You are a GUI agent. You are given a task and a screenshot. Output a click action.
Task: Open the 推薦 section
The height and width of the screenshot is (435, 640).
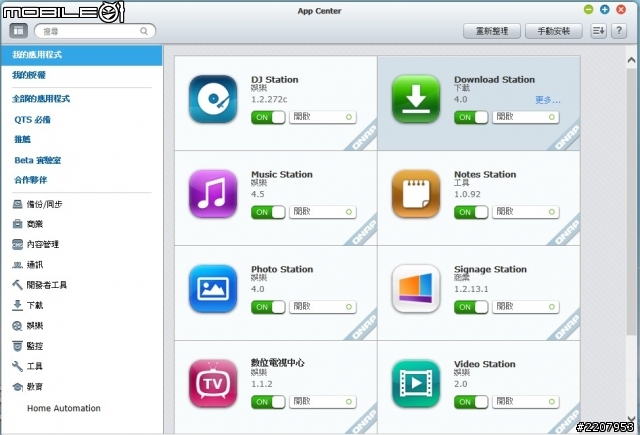(x=22, y=140)
